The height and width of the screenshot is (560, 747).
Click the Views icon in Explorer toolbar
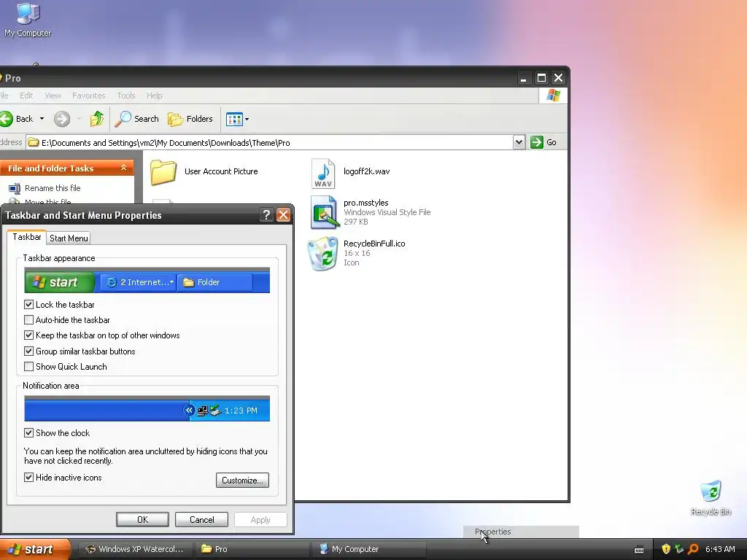[234, 119]
